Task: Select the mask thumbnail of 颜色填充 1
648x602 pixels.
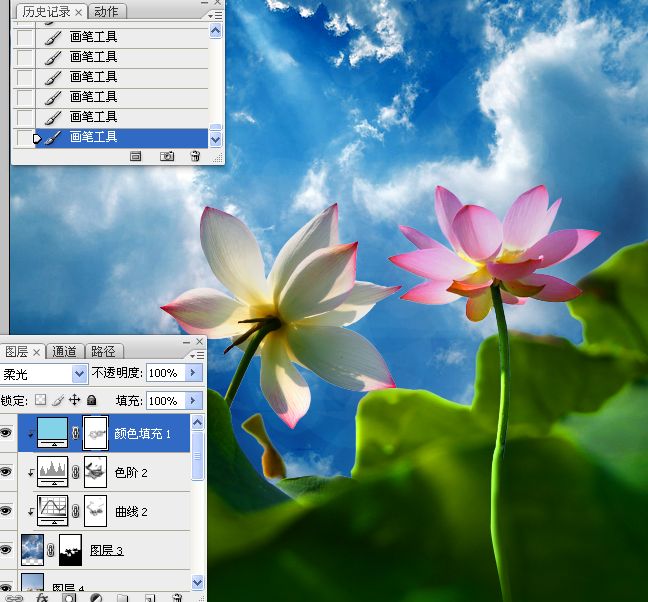Action: pos(95,433)
